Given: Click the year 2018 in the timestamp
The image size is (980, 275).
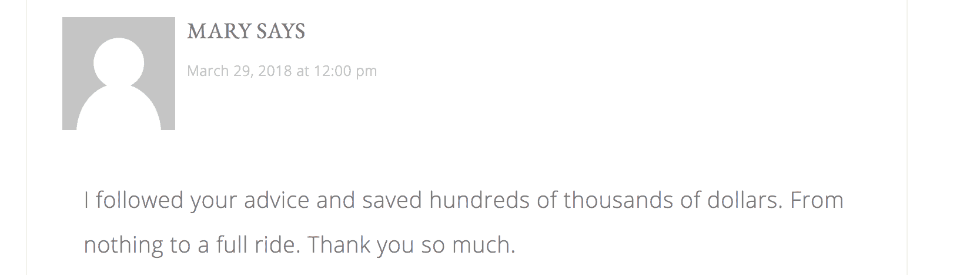Looking at the screenshot, I should pos(275,71).
